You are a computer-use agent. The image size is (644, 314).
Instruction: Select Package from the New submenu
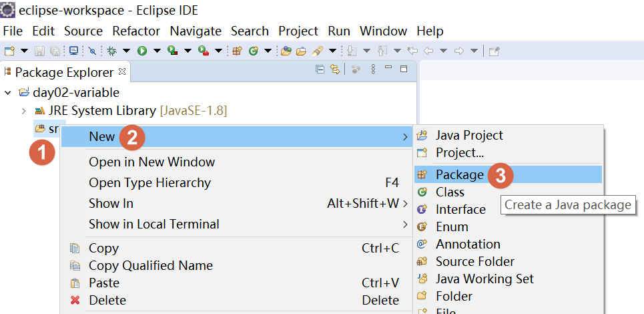pos(459,174)
